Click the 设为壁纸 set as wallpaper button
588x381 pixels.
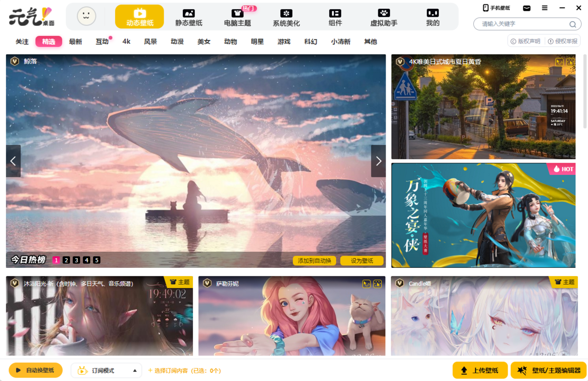pyautogui.click(x=362, y=261)
